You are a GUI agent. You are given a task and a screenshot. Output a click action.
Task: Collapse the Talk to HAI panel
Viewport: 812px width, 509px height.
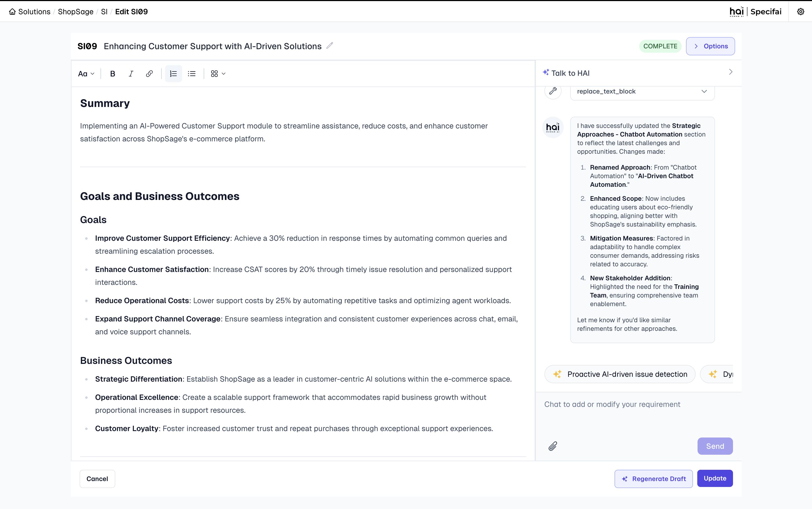click(731, 72)
